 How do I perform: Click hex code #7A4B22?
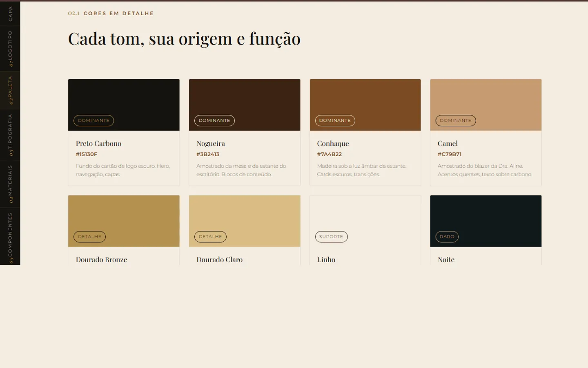329,155
